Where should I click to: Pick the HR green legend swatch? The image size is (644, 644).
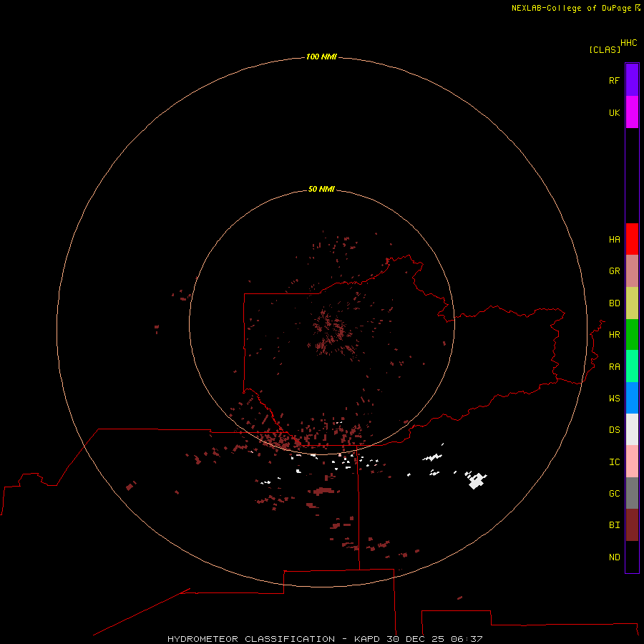[x=632, y=335]
